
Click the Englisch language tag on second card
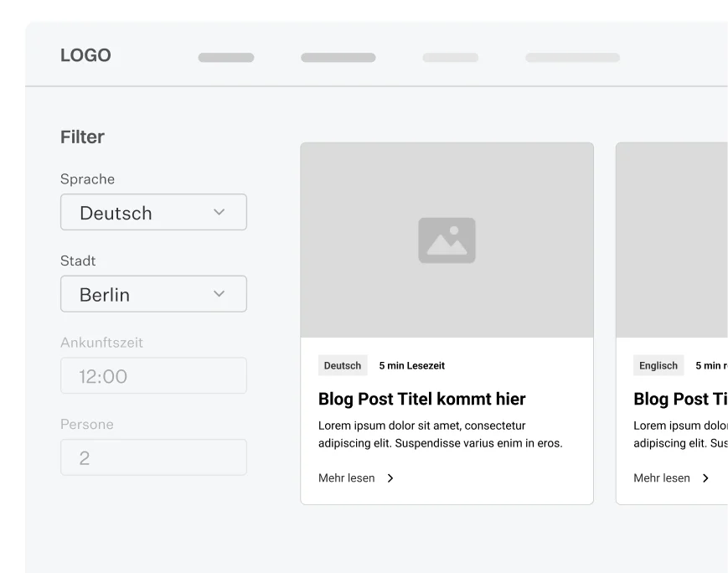click(x=658, y=365)
